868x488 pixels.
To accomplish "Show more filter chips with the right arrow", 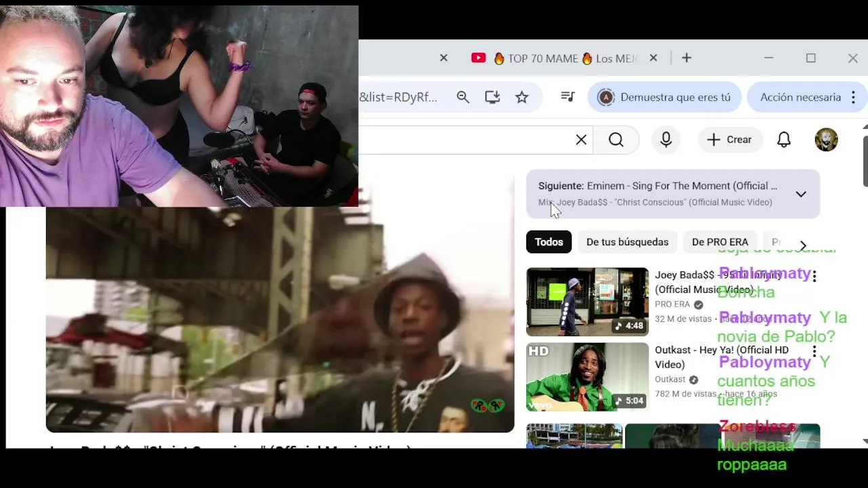I will pos(803,245).
